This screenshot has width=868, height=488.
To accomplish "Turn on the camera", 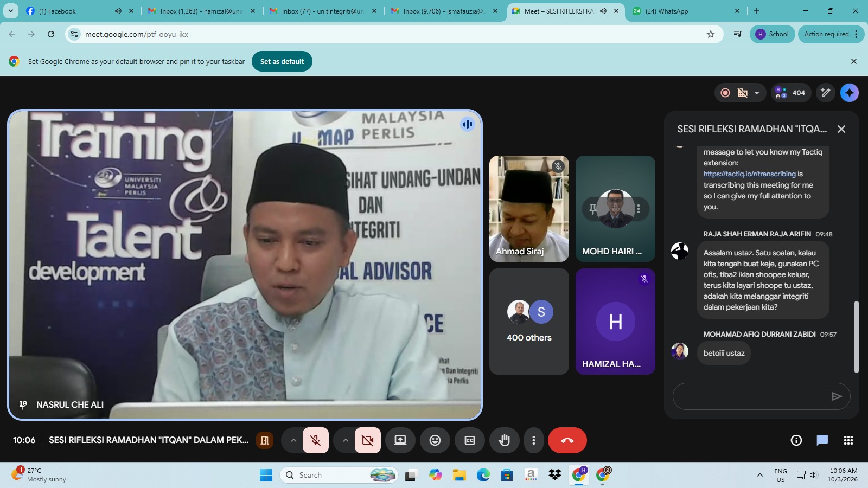I will click(x=367, y=440).
